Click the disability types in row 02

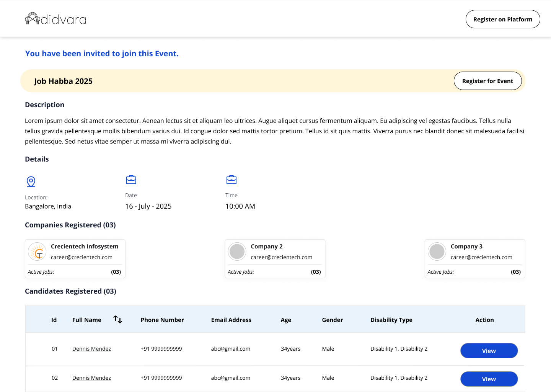pos(399,378)
